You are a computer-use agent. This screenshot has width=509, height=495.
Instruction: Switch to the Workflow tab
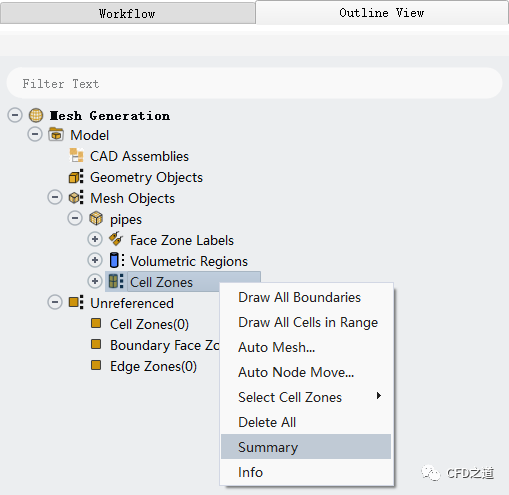click(x=128, y=13)
